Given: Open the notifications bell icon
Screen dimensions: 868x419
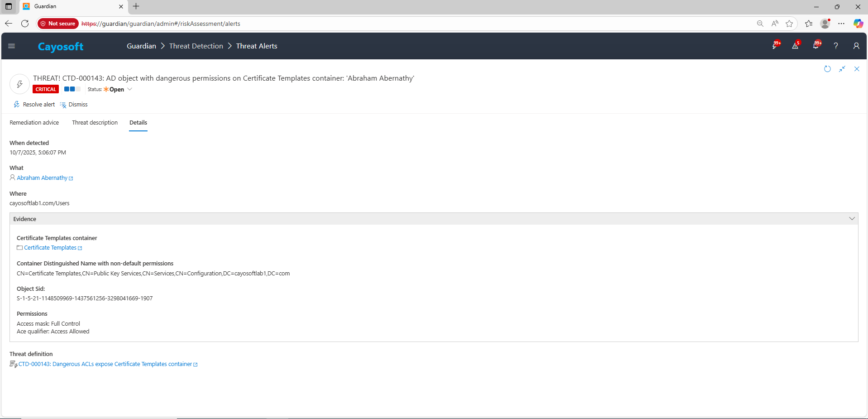Looking at the screenshot, I should coord(816,46).
